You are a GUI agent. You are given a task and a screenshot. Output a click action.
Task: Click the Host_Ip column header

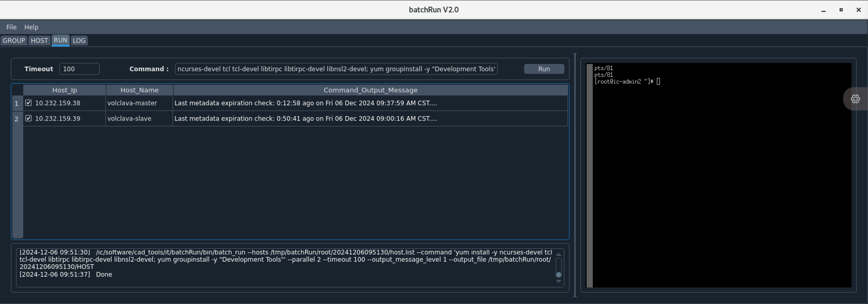pos(64,90)
